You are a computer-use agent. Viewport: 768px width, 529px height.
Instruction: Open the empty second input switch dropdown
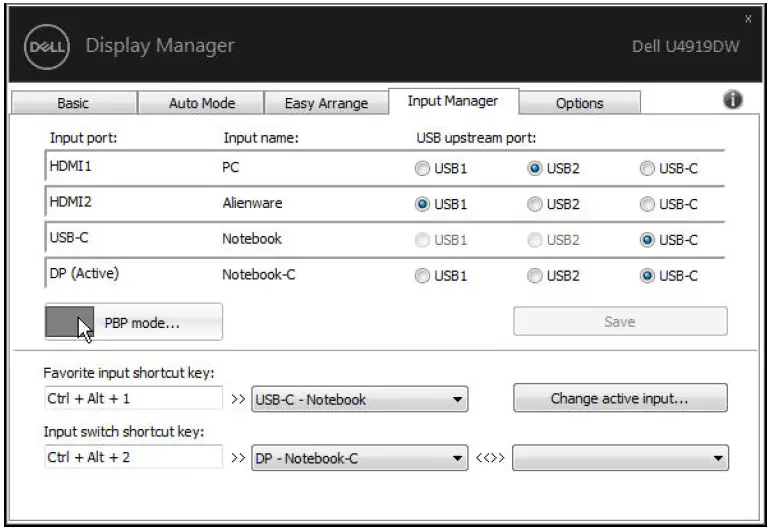620,458
